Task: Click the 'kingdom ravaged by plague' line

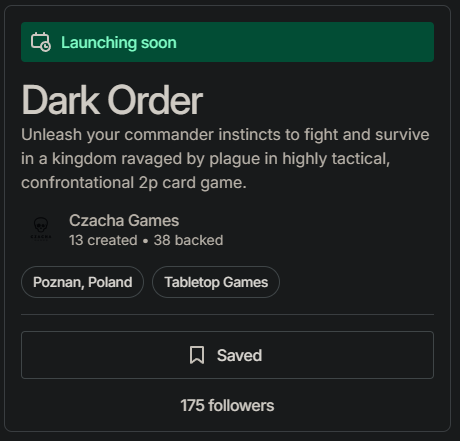Action: pyautogui.click(x=206, y=159)
